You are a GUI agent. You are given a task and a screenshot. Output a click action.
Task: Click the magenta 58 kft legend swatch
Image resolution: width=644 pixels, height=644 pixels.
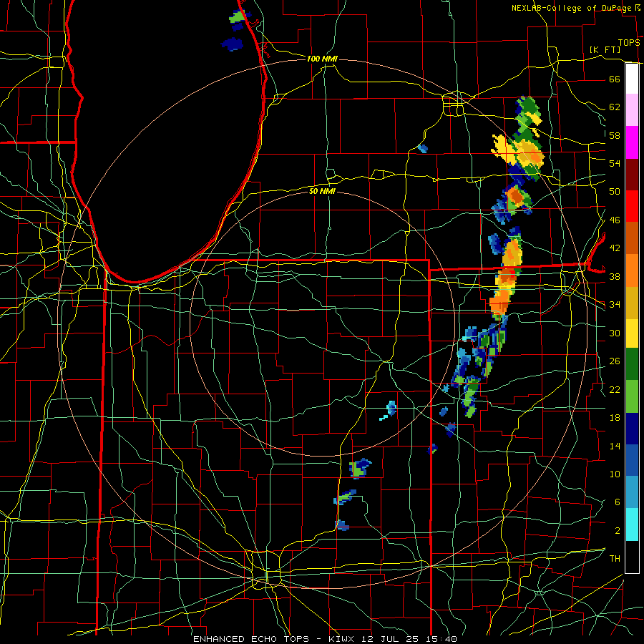(632, 142)
